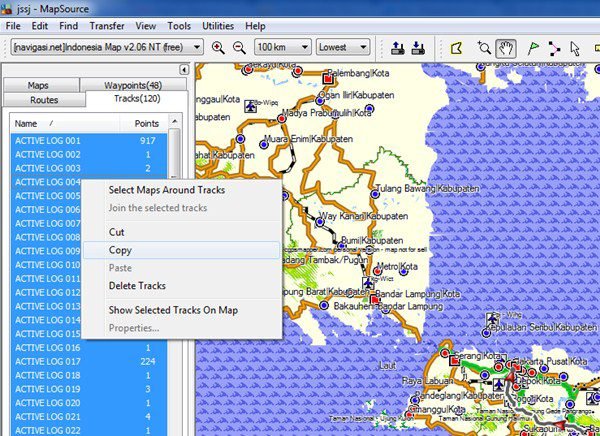Choose the Waypoint flag tool
The image size is (600, 436).
tap(532, 47)
